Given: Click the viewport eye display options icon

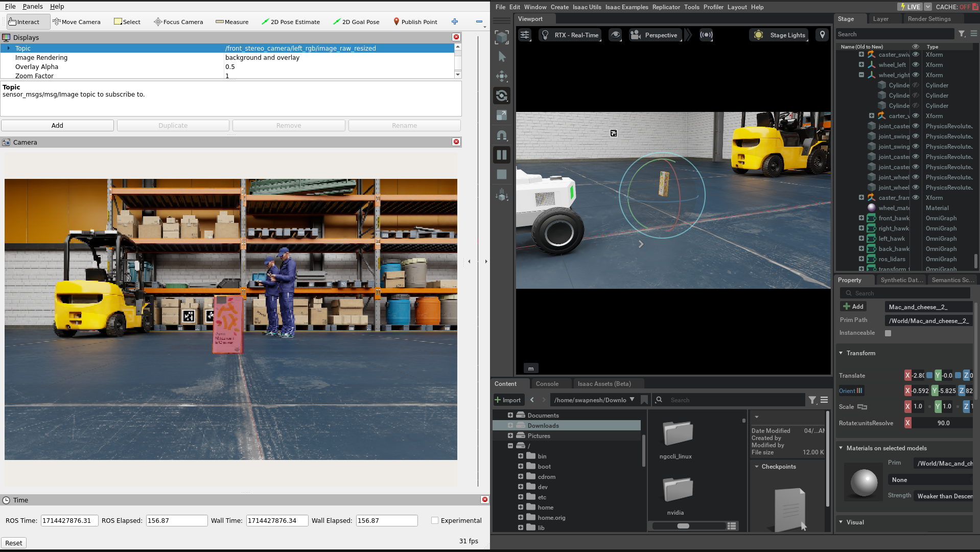Looking at the screenshot, I should click(615, 35).
